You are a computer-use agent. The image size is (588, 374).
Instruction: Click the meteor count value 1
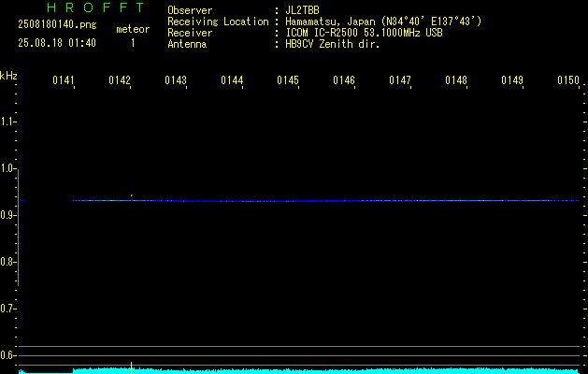click(133, 43)
